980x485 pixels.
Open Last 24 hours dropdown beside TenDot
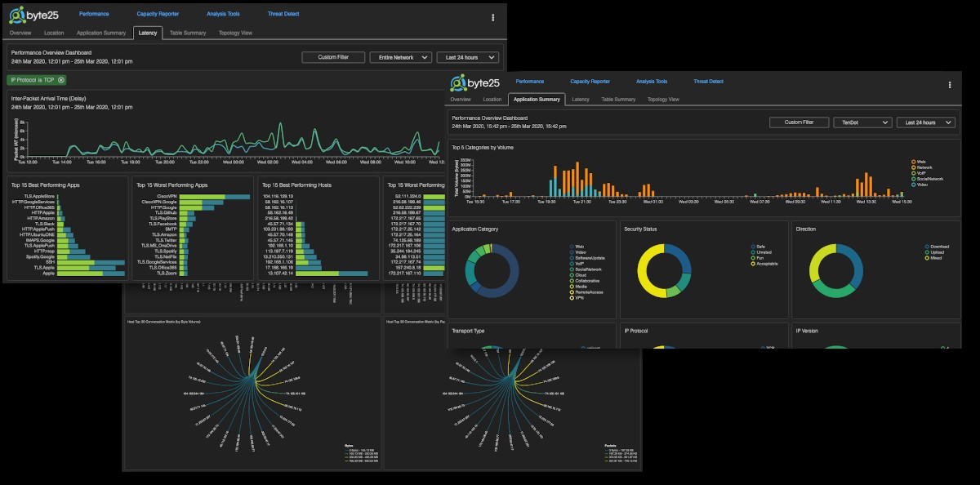point(925,122)
